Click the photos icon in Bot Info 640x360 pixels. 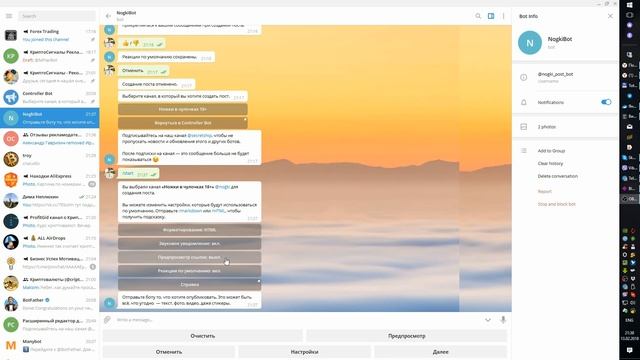click(x=524, y=127)
